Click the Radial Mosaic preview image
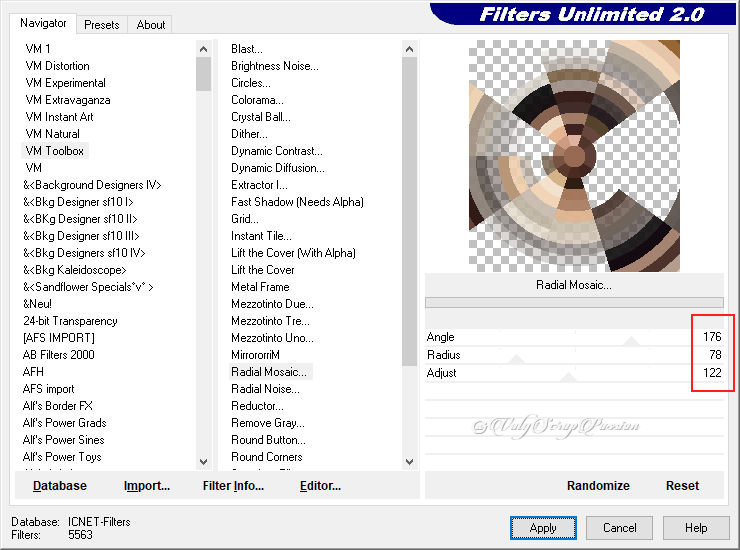740x550 pixels. (x=574, y=155)
